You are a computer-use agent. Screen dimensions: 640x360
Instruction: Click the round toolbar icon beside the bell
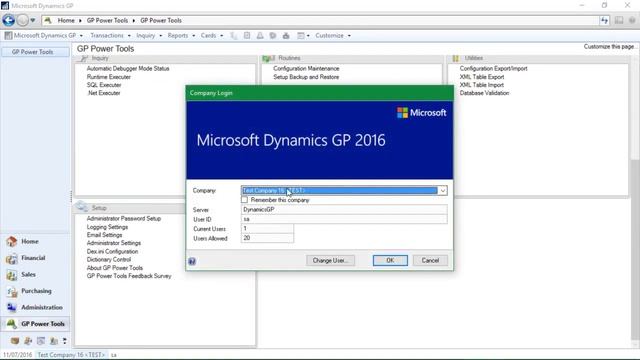(x=273, y=36)
